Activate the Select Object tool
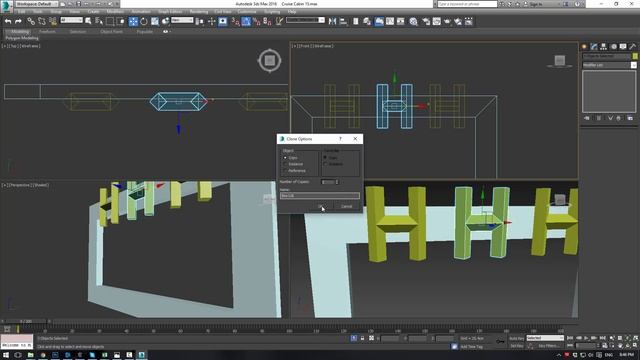 click(x=88, y=21)
